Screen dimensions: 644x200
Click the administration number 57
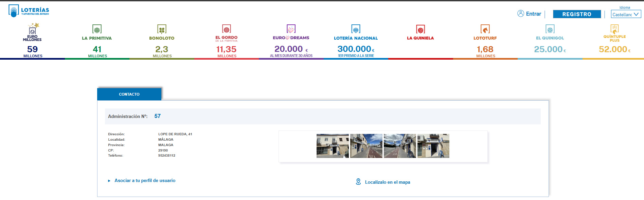click(157, 116)
